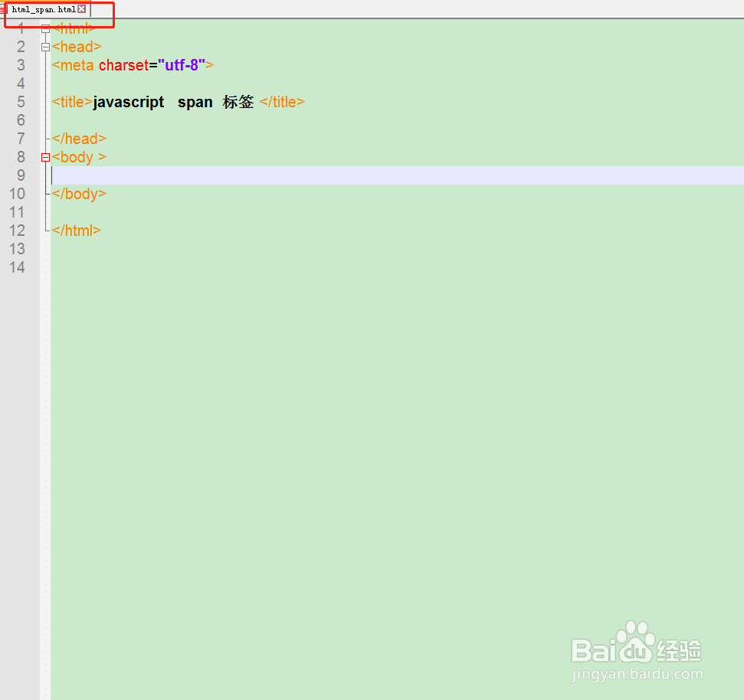
Task: Click the charset attribute on line 3
Action: click(124, 65)
